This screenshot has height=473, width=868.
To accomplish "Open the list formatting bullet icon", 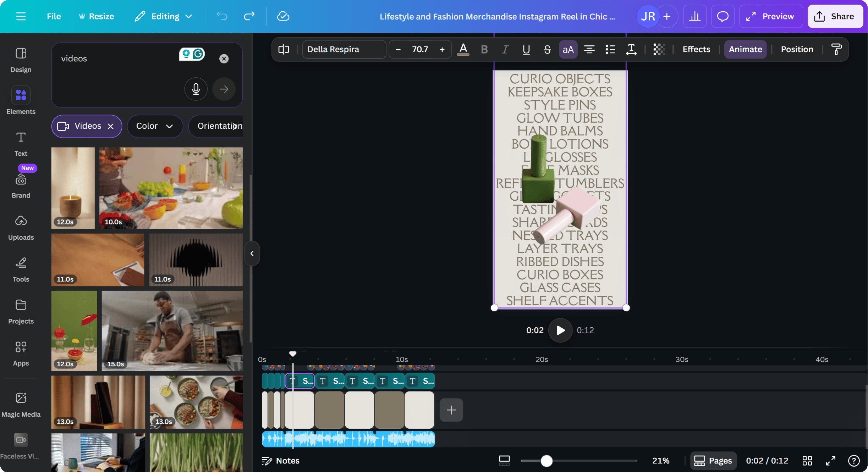I will (x=610, y=49).
